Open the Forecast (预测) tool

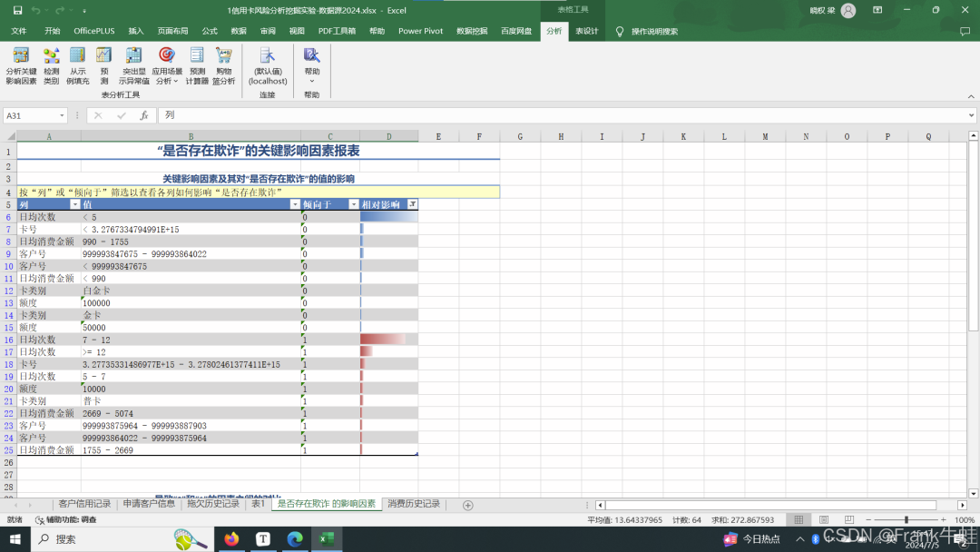[104, 56]
